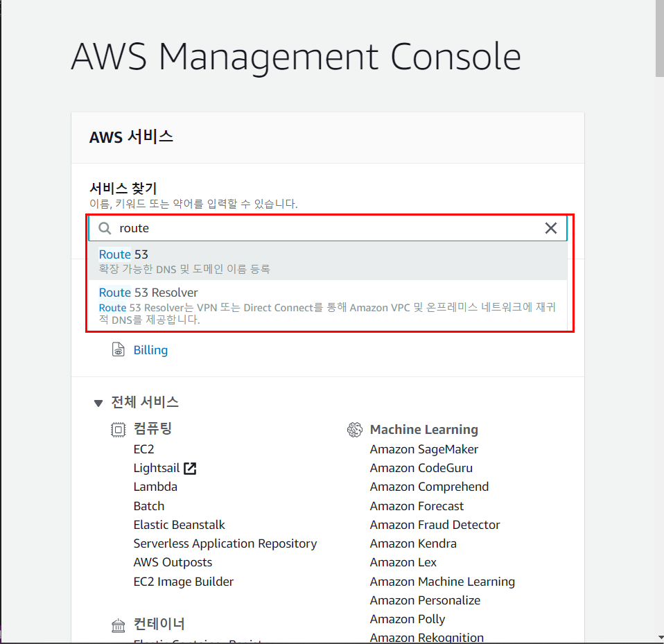Open Amazon Forecast
Viewport: 664px width, 644px height.
[417, 506]
